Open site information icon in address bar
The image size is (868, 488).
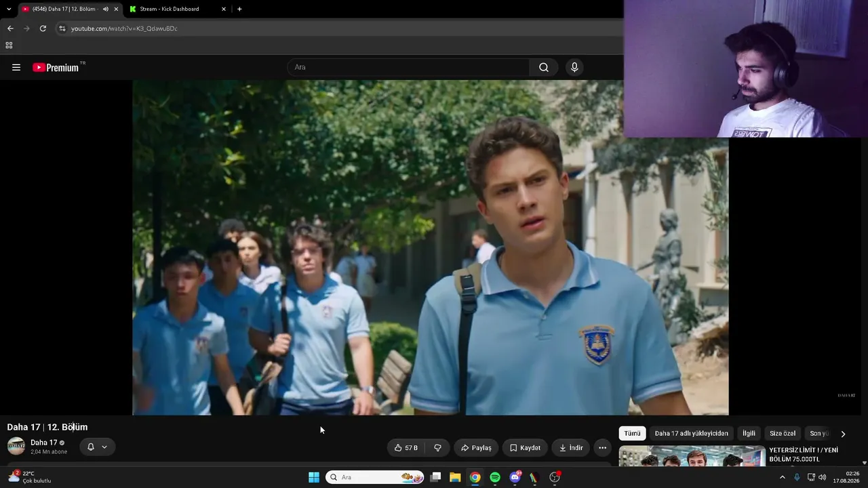point(62,28)
